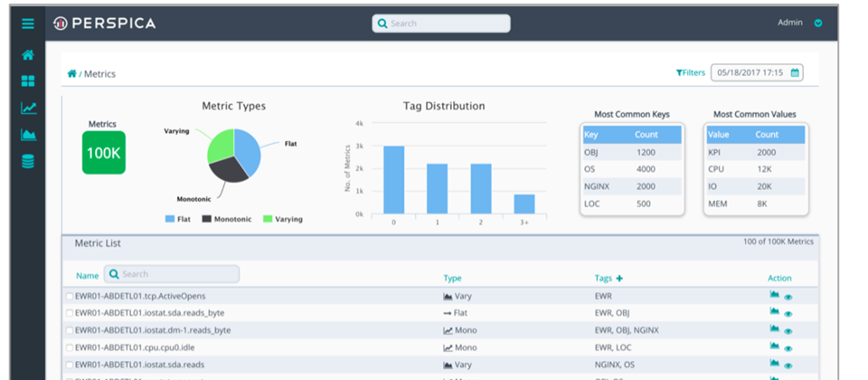Click the line chart icon in the sidebar

click(28, 109)
